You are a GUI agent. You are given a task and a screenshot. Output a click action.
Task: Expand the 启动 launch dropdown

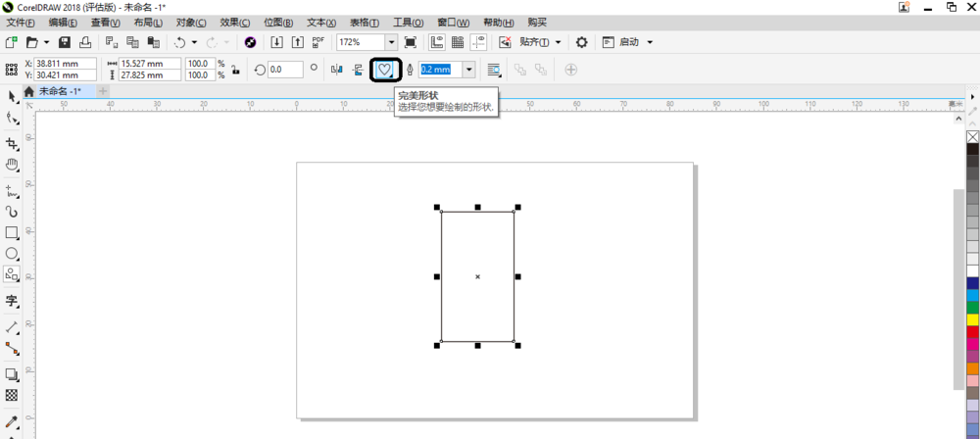pos(650,42)
